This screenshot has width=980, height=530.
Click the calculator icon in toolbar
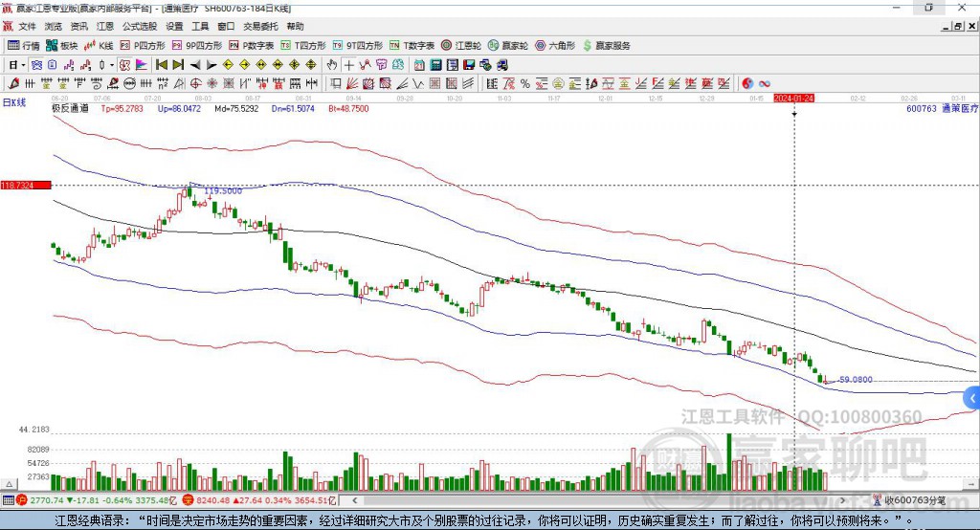(x=435, y=65)
